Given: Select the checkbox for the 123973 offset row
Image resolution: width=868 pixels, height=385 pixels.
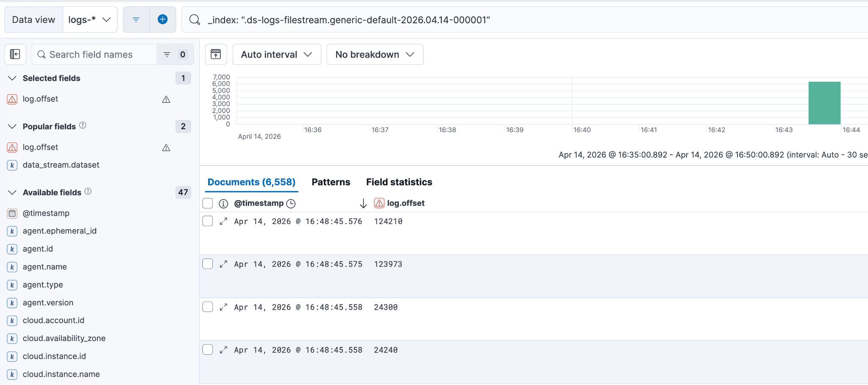Looking at the screenshot, I should pyautogui.click(x=208, y=263).
